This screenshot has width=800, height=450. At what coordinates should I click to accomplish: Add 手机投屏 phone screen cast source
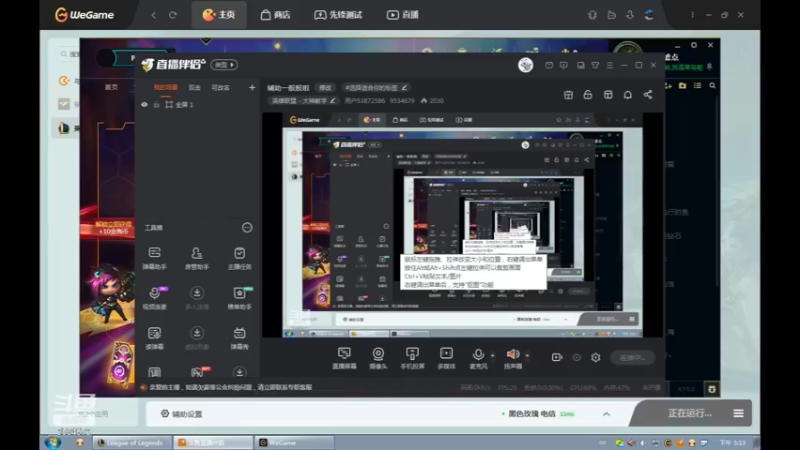412,358
